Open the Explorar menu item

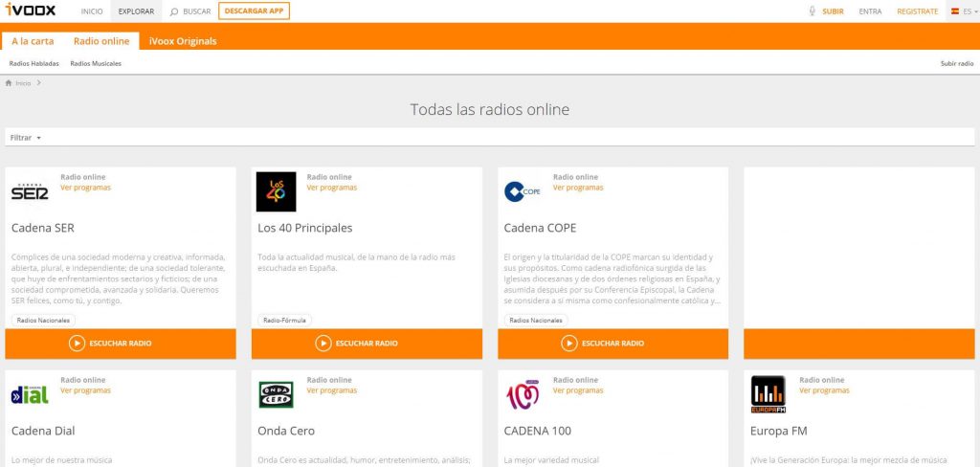(136, 11)
